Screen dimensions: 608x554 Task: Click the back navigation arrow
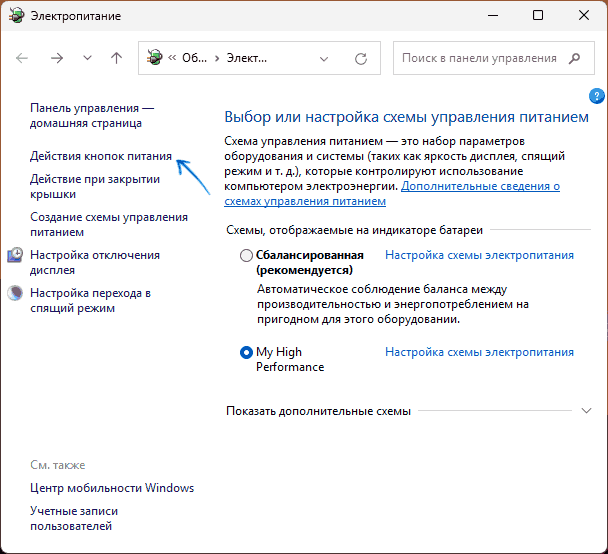coord(22,58)
